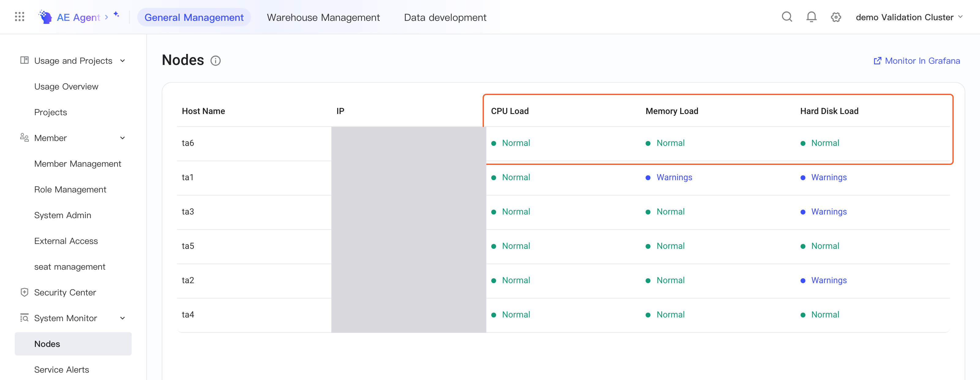
Task: Switch to the Warehouse Management tab
Action: click(x=323, y=17)
